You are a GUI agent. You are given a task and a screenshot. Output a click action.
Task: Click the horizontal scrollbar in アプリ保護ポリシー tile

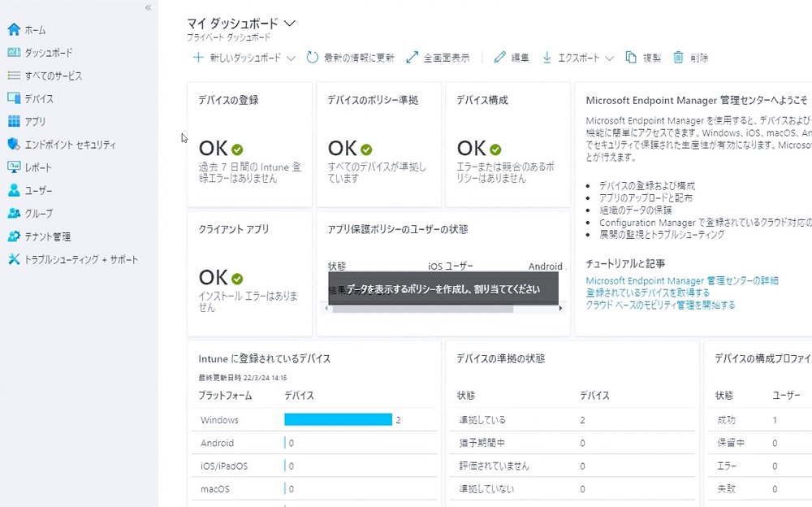click(422, 309)
